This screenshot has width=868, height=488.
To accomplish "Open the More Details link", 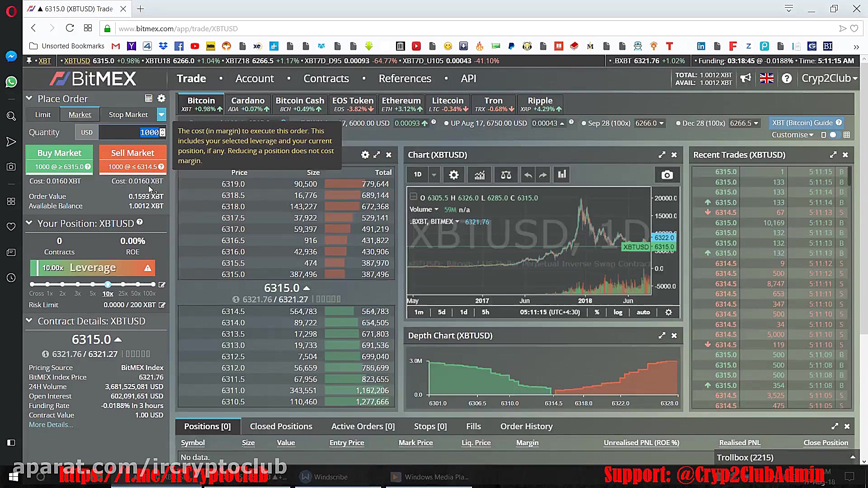I will [x=51, y=425].
